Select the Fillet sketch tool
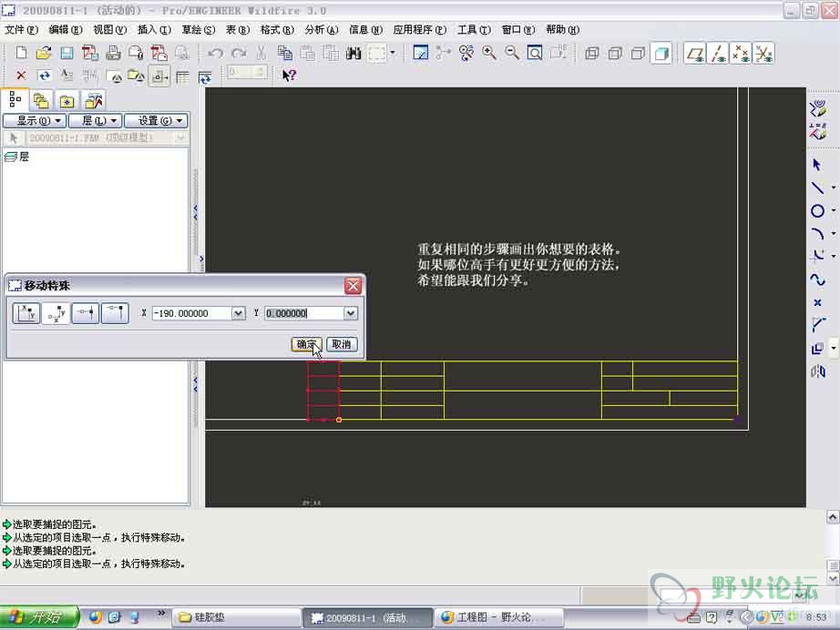This screenshot has height=630, width=840. (817, 257)
